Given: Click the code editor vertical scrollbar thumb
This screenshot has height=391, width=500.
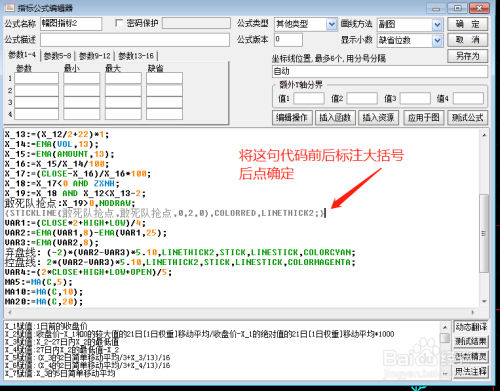Looking at the screenshot, I should [484, 233].
